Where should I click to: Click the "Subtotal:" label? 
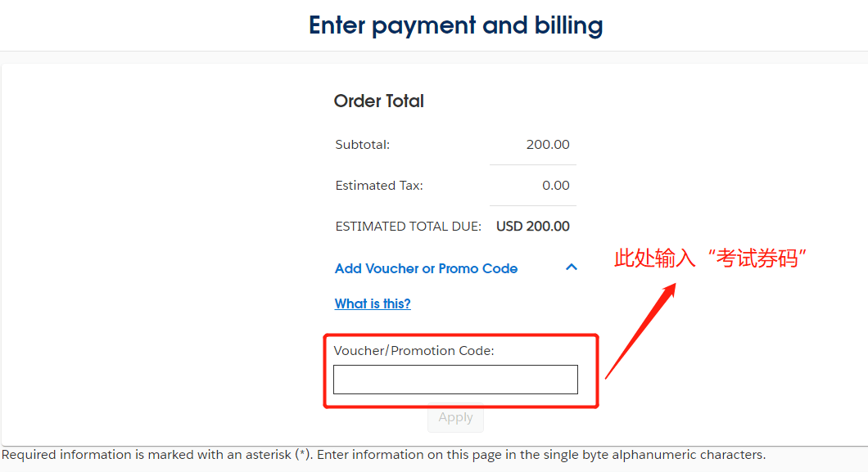tap(363, 145)
